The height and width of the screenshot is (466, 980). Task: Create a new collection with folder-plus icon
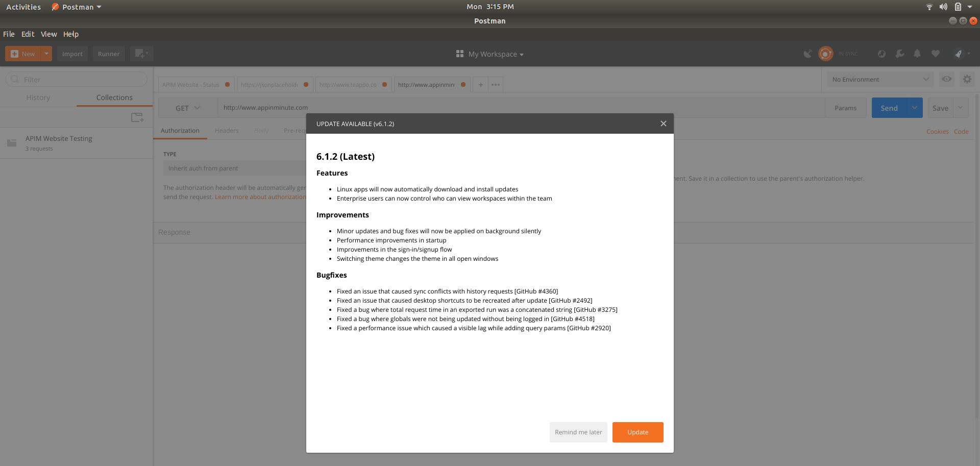[137, 117]
